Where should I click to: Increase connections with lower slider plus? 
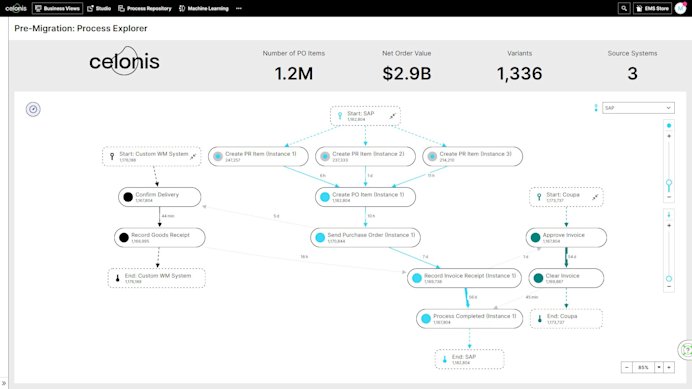pyautogui.click(x=669, y=226)
